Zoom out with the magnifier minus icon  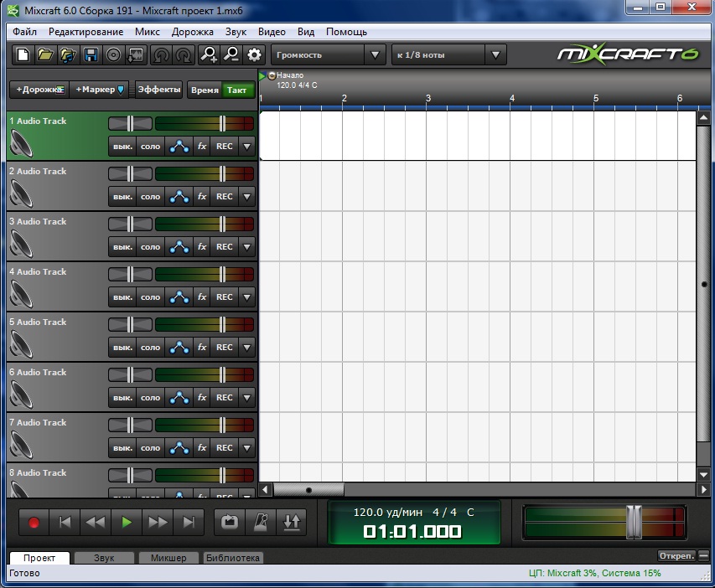coord(231,55)
